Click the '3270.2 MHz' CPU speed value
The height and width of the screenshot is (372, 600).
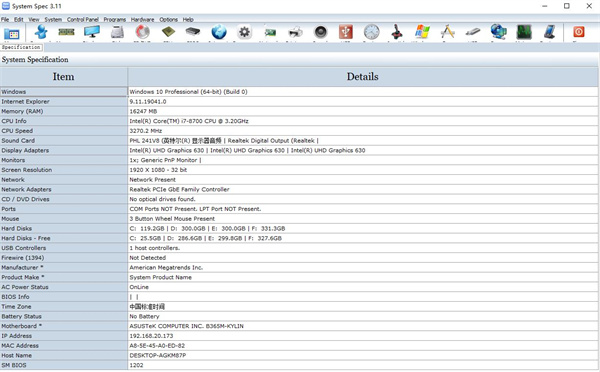tap(145, 131)
